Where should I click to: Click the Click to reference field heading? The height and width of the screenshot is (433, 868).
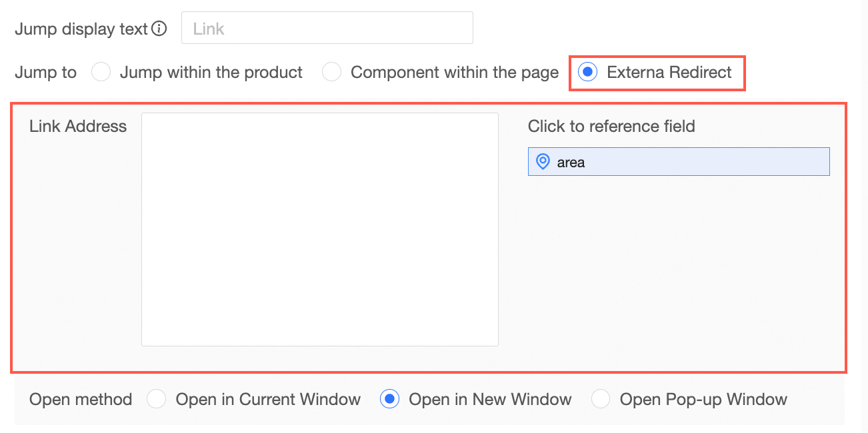(x=611, y=126)
